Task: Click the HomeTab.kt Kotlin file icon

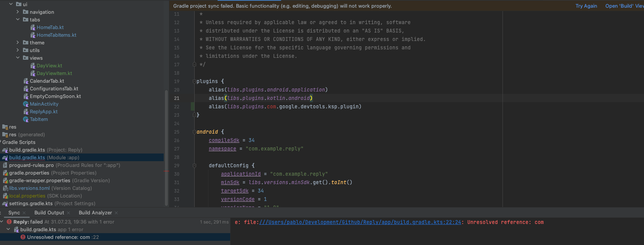Action: [x=33, y=28]
